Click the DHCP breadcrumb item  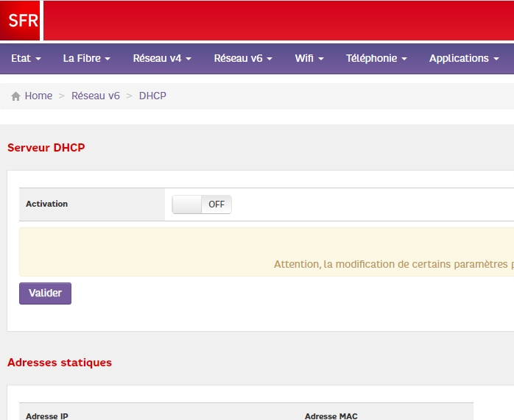click(x=152, y=96)
